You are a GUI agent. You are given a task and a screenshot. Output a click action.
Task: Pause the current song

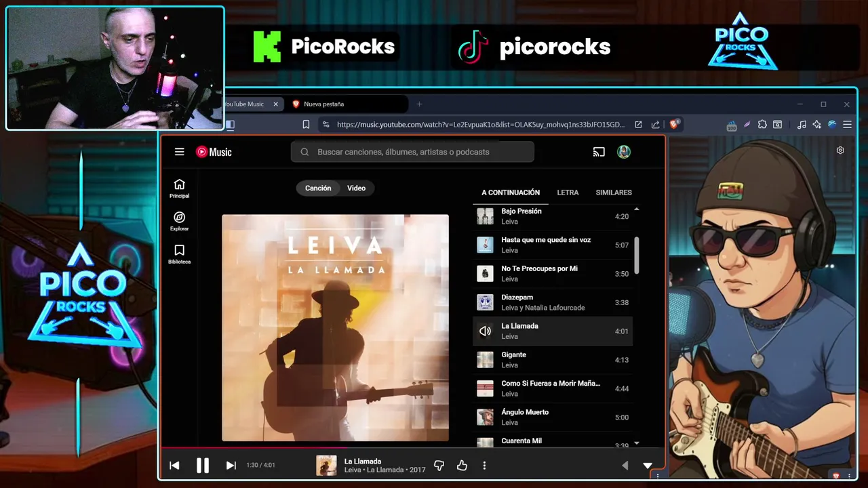[x=203, y=466]
